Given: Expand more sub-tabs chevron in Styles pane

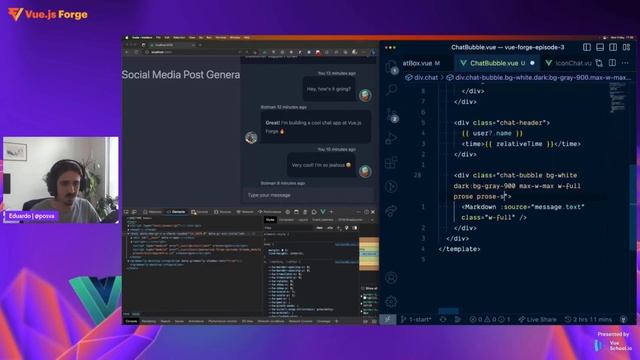Looking at the screenshot, I should 372,220.
